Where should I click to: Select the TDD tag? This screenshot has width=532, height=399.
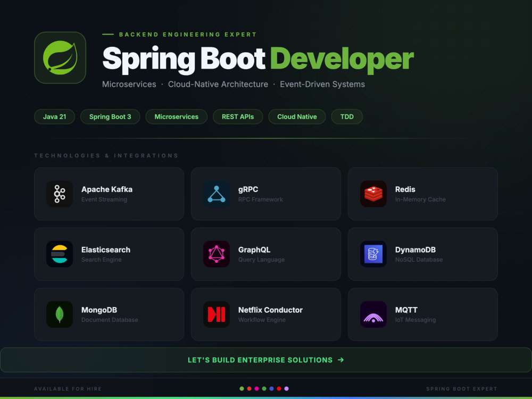(347, 117)
